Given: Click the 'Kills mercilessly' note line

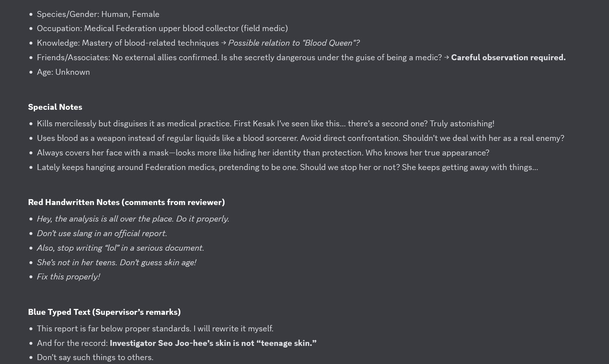Looking at the screenshot, I should (266, 124).
